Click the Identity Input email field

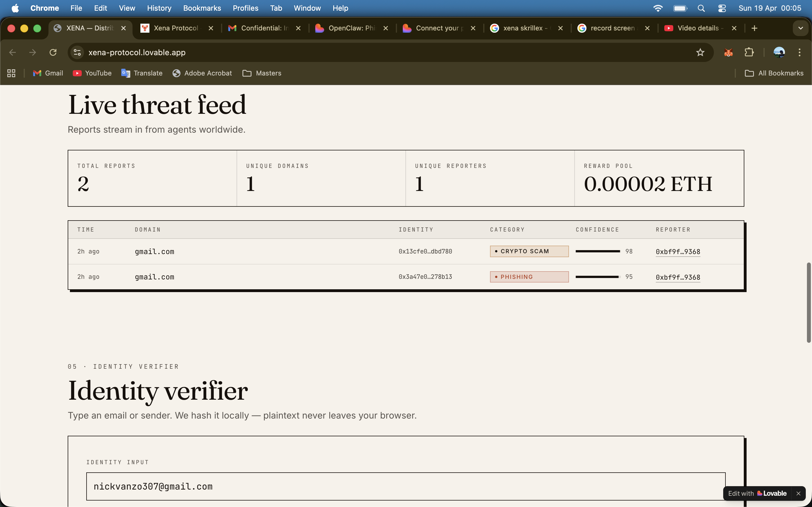point(405,486)
